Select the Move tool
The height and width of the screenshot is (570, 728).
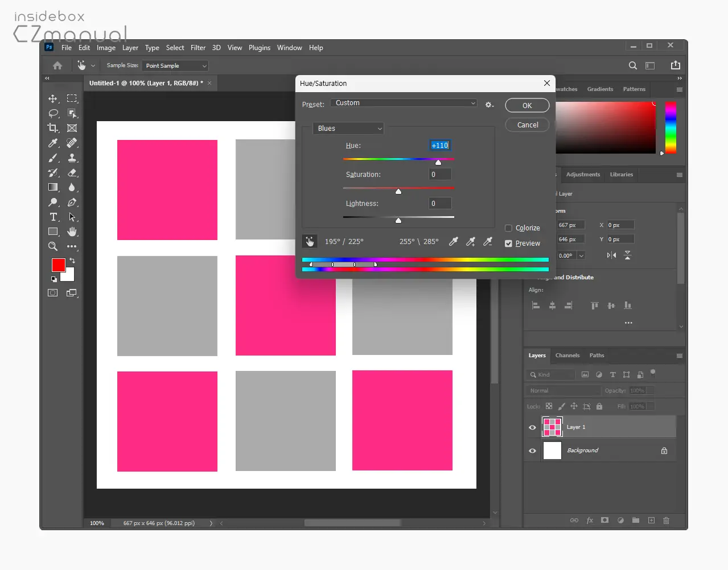pyautogui.click(x=53, y=98)
